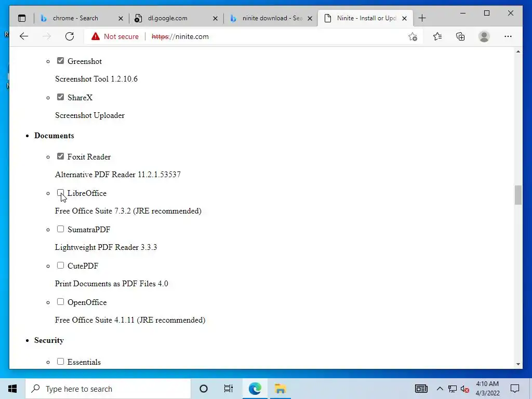This screenshot has width=532, height=399.
Task: Go back using the browser back arrow
Action: click(x=24, y=36)
